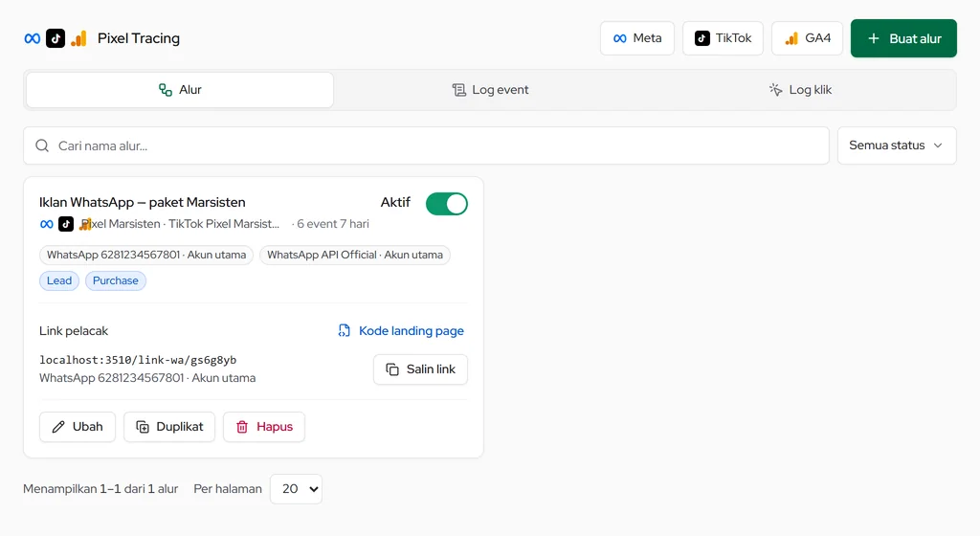Open the Kode landing page link
This screenshot has height=536, width=980.
(x=401, y=331)
